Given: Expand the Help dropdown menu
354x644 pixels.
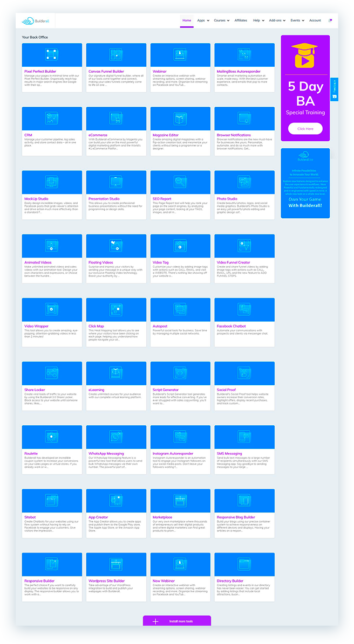Looking at the screenshot, I should point(258,20).
